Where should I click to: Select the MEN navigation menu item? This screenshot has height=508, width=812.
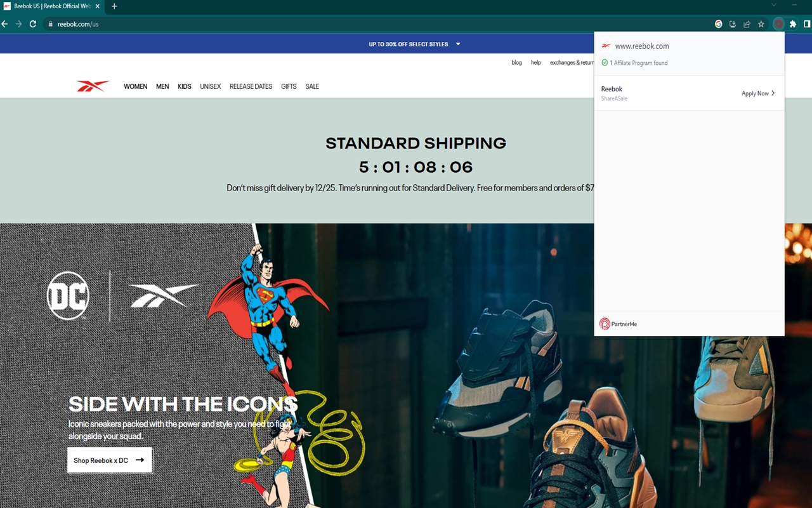pos(162,86)
